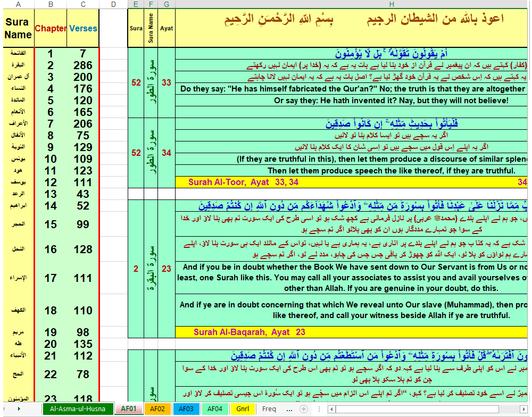
Task: Switch to the Freq sheet
Action: point(269,409)
